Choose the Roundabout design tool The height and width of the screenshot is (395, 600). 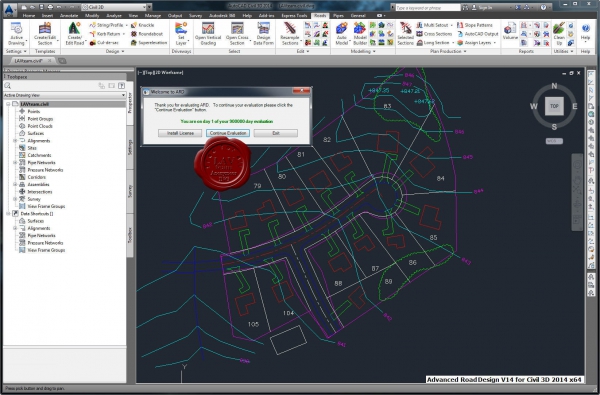pos(147,34)
